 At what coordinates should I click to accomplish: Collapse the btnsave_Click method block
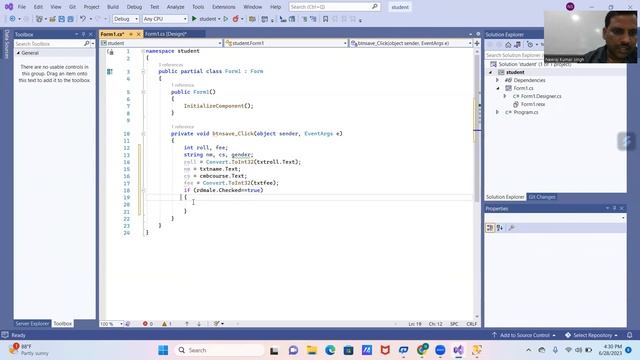point(143,133)
